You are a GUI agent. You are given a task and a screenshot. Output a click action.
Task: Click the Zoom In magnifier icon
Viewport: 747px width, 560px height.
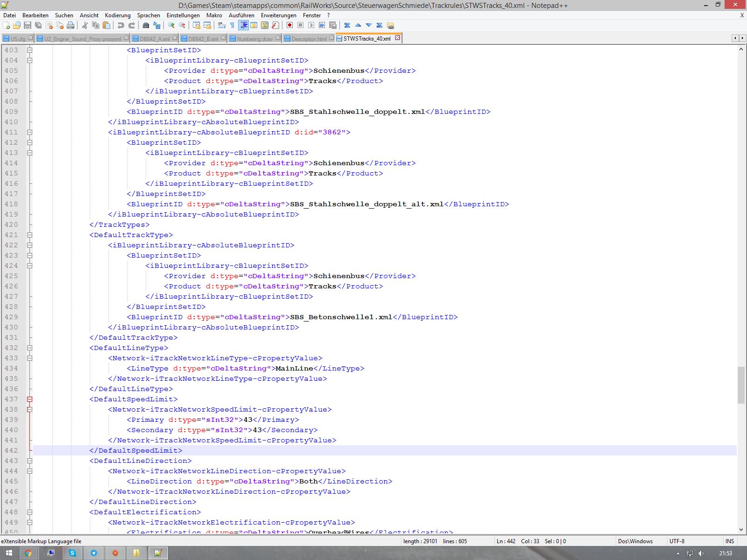click(x=171, y=25)
